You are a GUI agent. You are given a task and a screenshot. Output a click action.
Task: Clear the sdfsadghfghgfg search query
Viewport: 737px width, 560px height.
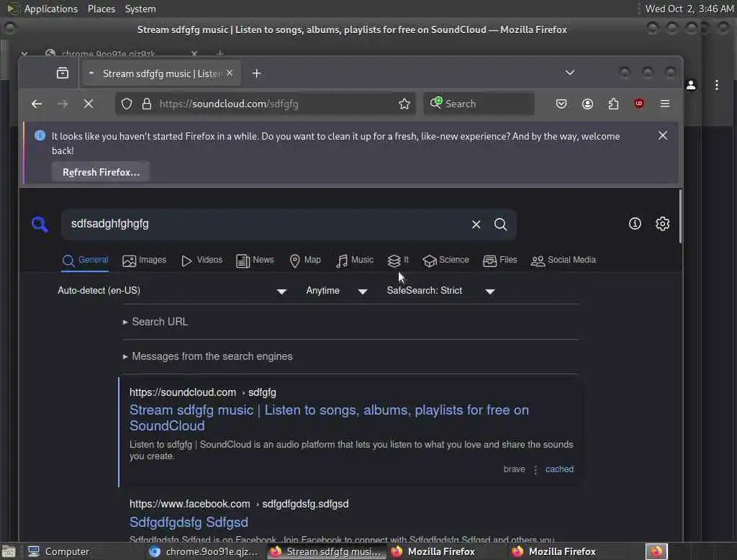pyautogui.click(x=476, y=225)
